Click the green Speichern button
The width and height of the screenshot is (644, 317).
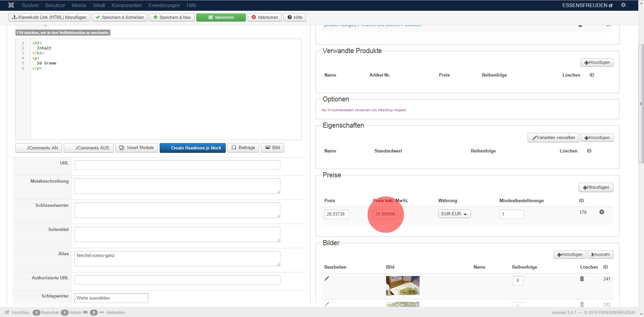221,17
